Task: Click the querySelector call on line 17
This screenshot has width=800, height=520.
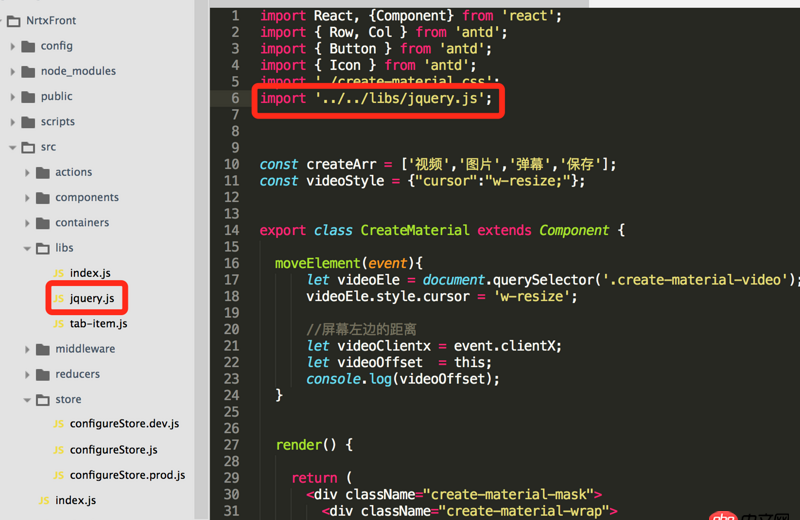Action: (543, 280)
